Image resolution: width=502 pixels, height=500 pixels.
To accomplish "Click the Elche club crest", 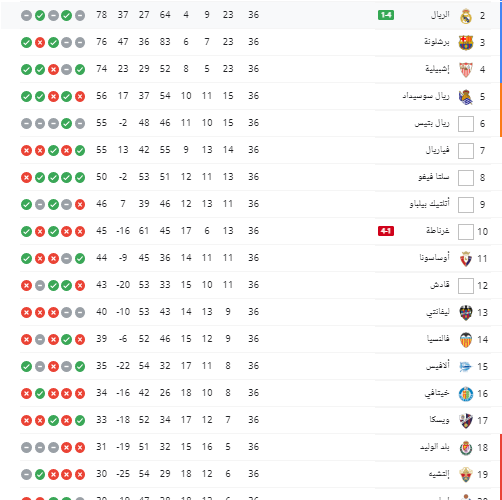I will tap(466, 475).
